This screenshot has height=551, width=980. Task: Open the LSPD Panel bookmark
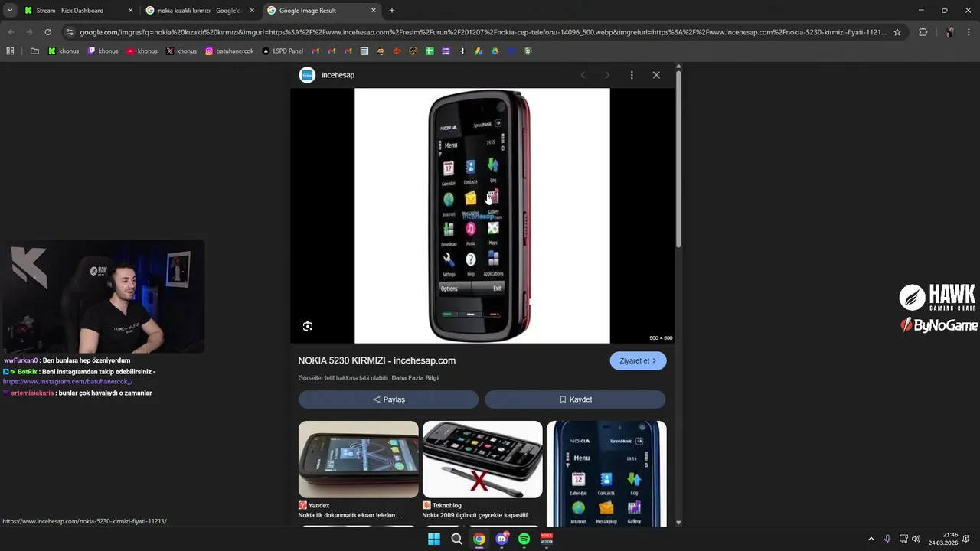283,51
